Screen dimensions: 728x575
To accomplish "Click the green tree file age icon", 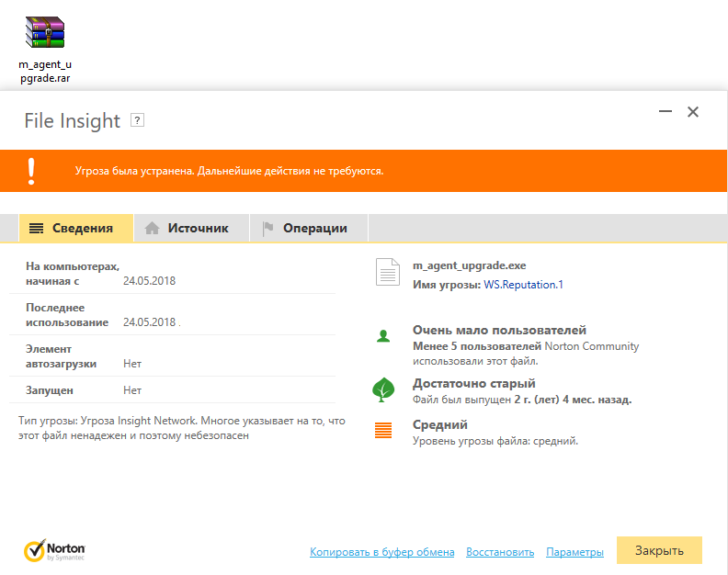I will tap(383, 389).
